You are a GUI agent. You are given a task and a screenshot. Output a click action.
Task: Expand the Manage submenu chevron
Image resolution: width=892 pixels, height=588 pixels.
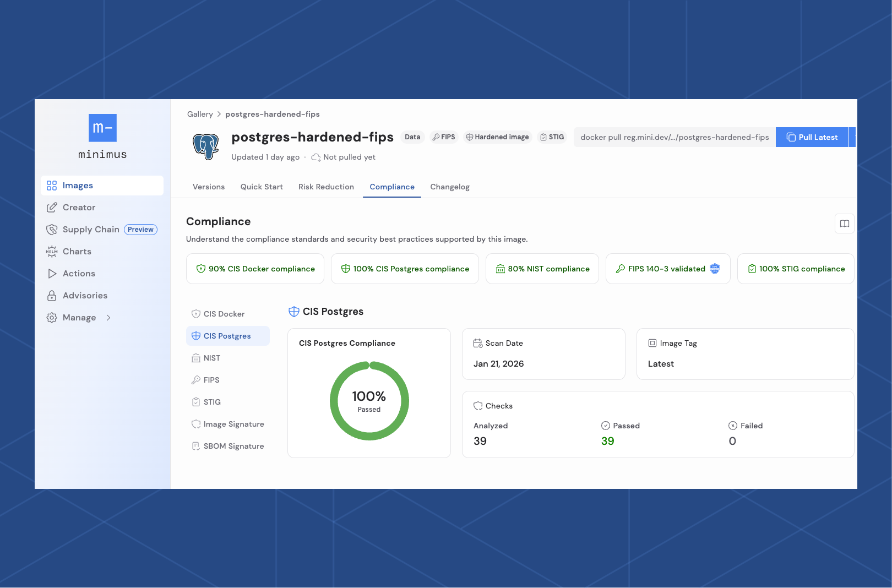[108, 318]
